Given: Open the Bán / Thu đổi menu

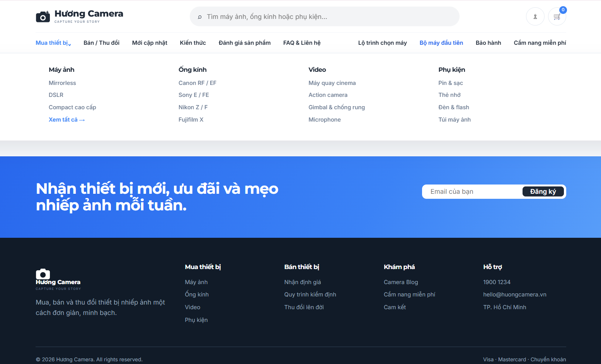Looking at the screenshot, I should coord(101,43).
